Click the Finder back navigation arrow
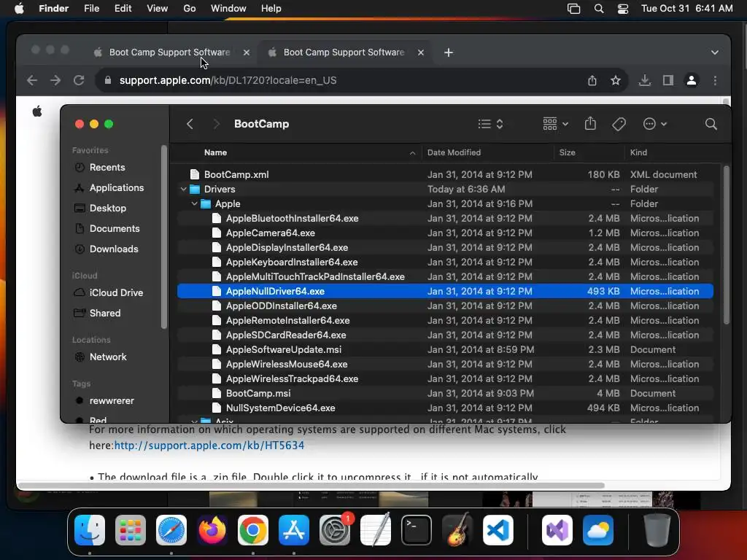 190,124
